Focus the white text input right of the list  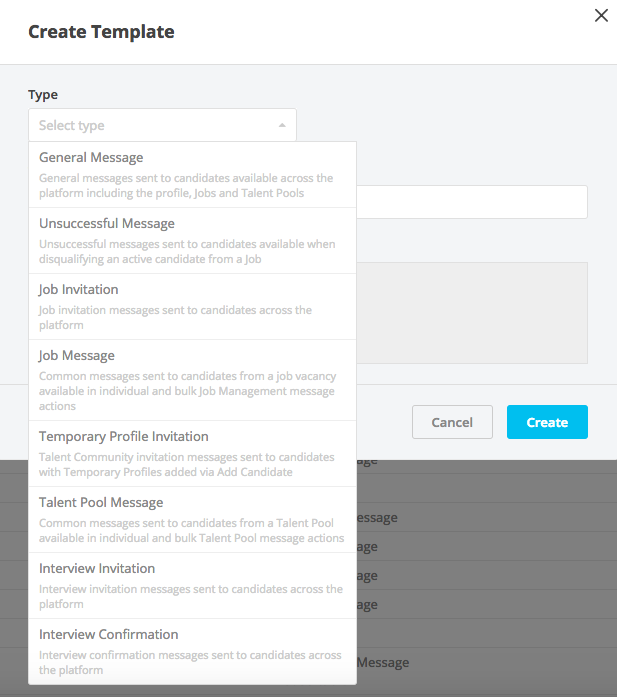[x=471, y=202]
